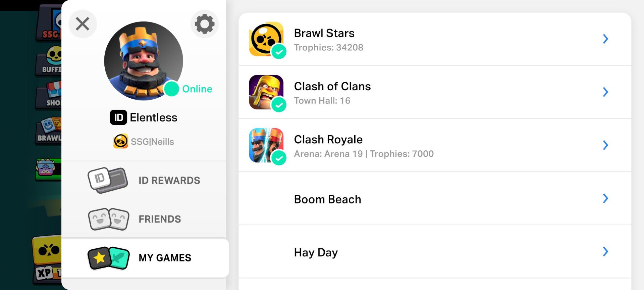Click the King profile avatar picture
The image size is (644, 290).
(143, 61)
